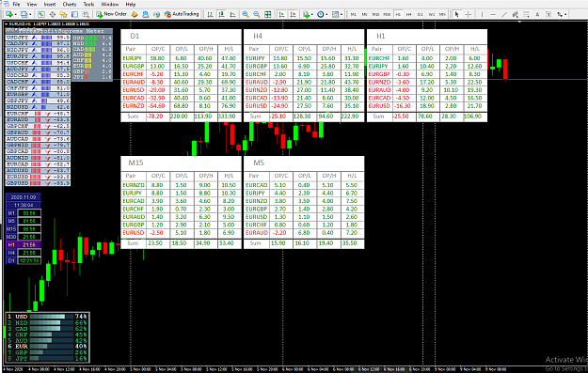Expand the Arrows tool dropdown arrow

pyautogui.click(x=565, y=15)
